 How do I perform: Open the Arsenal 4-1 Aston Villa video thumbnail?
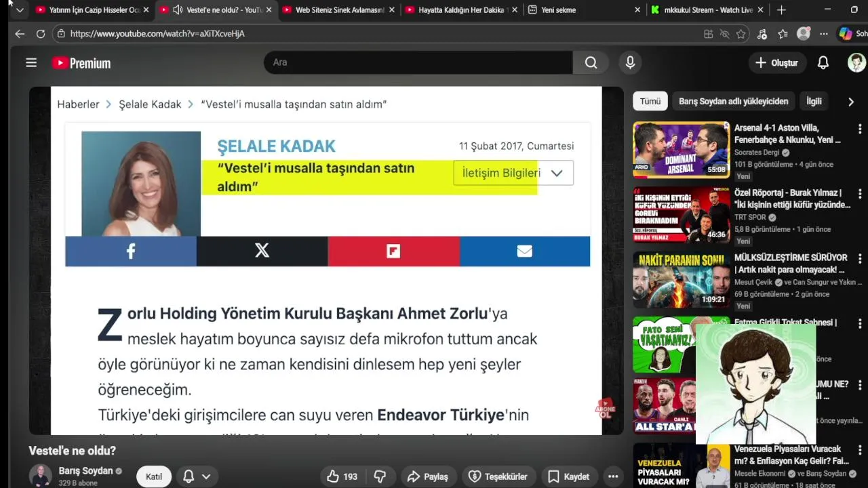click(681, 149)
